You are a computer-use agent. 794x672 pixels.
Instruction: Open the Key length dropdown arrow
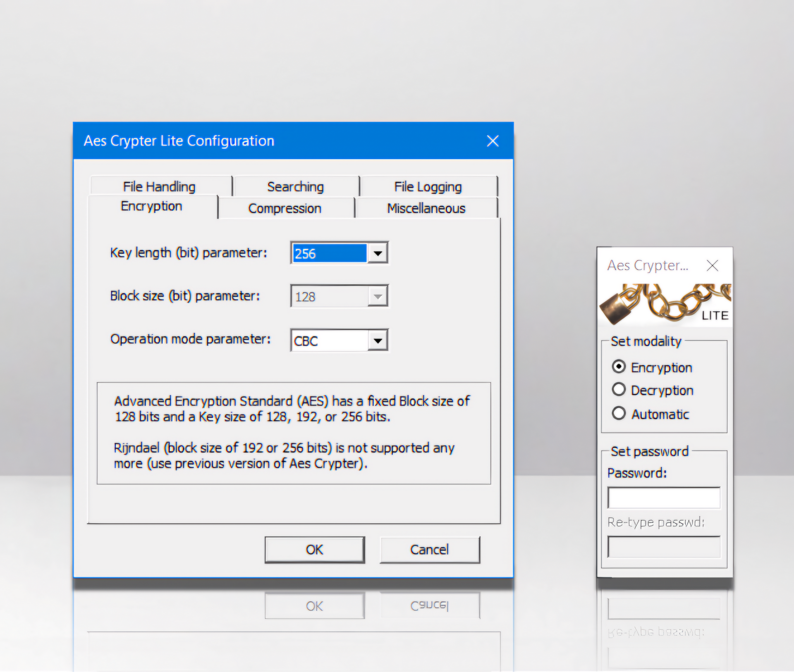(378, 253)
